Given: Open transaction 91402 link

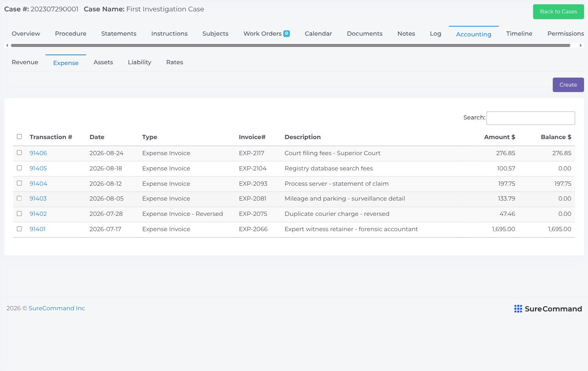Looking at the screenshot, I should point(38,214).
